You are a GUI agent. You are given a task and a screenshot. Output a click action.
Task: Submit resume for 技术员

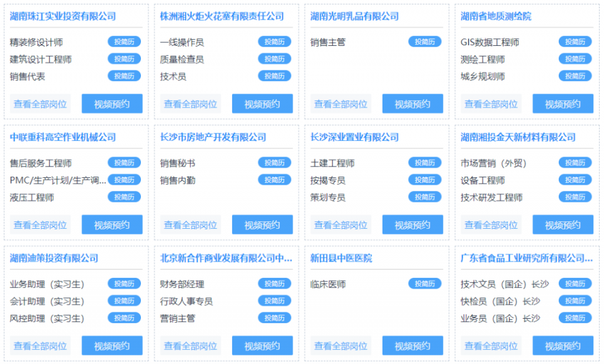(274, 76)
